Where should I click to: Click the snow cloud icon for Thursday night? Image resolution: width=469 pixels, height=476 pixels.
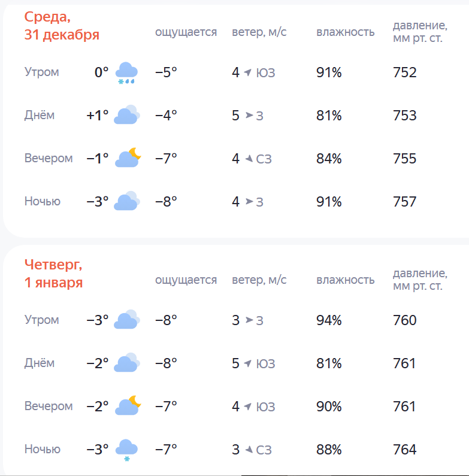coord(126,450)
